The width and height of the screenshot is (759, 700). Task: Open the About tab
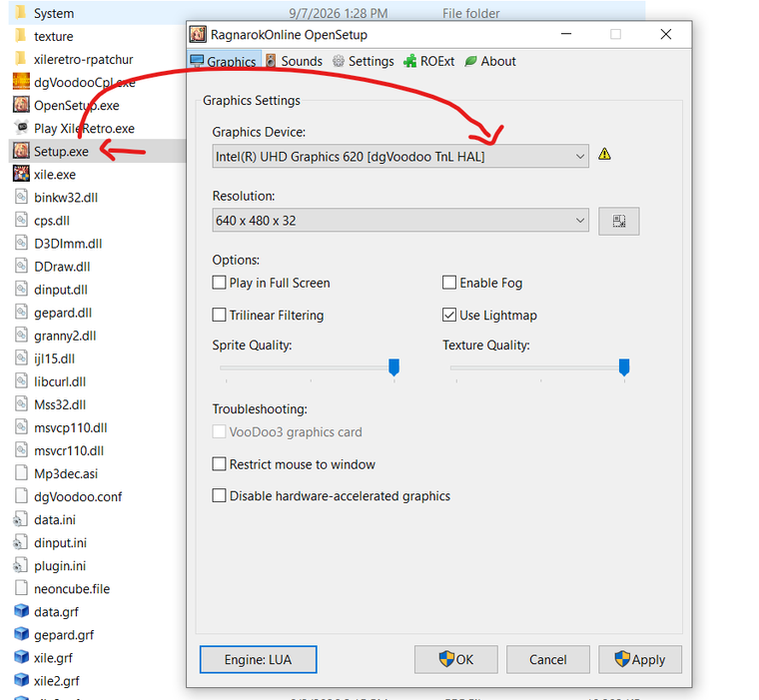point(490,61)
